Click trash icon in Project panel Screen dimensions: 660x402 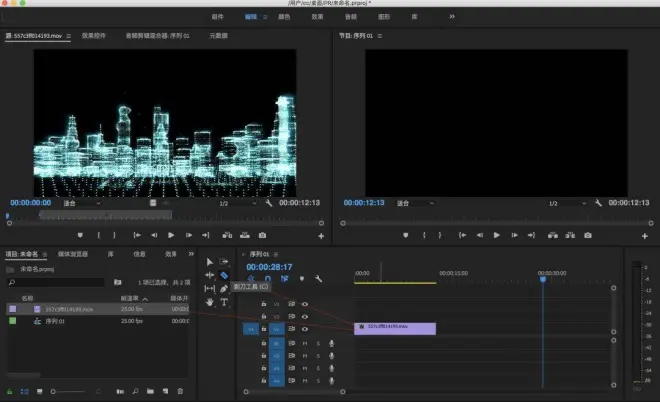point(180,391)
